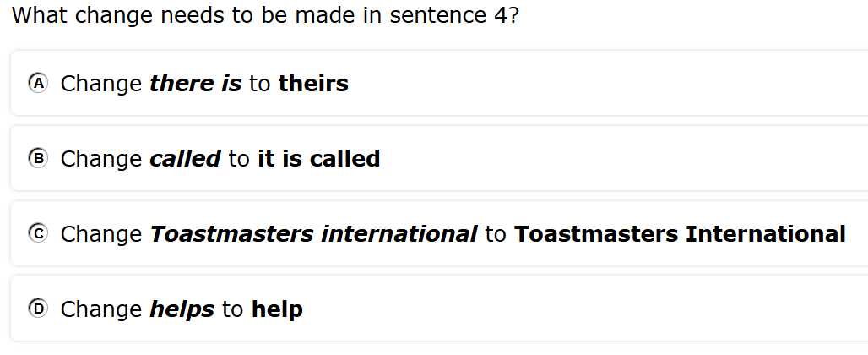Click italic 'Toastmasters international' in option C

coord(314,234)
